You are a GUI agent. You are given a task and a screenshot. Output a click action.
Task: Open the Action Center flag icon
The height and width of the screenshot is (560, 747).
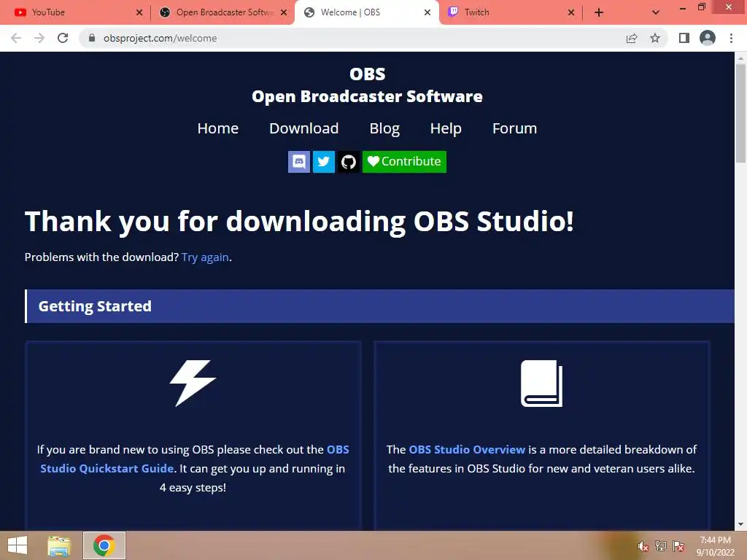point(678,546)
